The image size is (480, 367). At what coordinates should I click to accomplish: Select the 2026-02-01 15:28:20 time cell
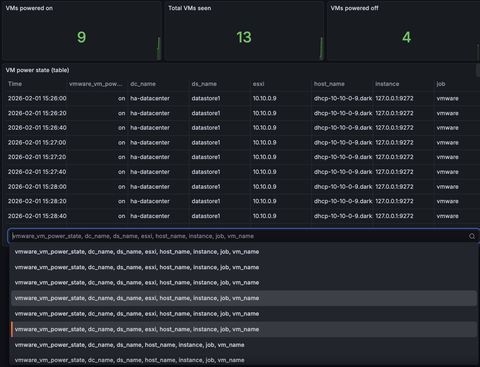pyautogui.click(x=37, y=201)
